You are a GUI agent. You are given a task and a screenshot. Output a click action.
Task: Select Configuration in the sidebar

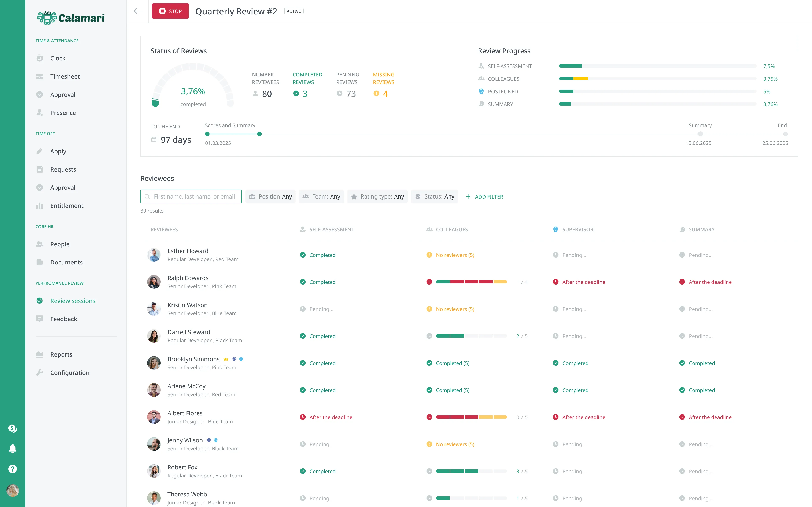(69, 372)
